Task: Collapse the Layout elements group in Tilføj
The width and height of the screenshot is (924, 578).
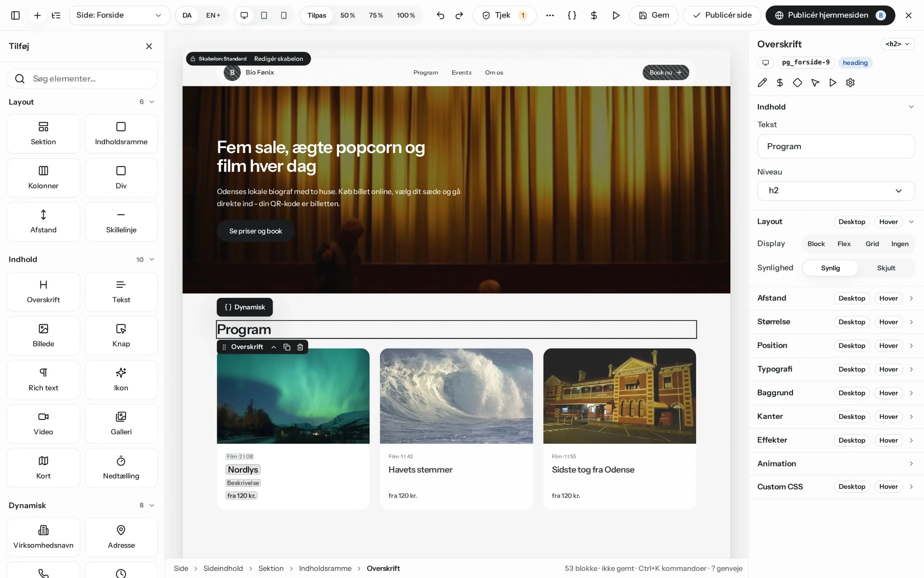Action: pos(152,102)
